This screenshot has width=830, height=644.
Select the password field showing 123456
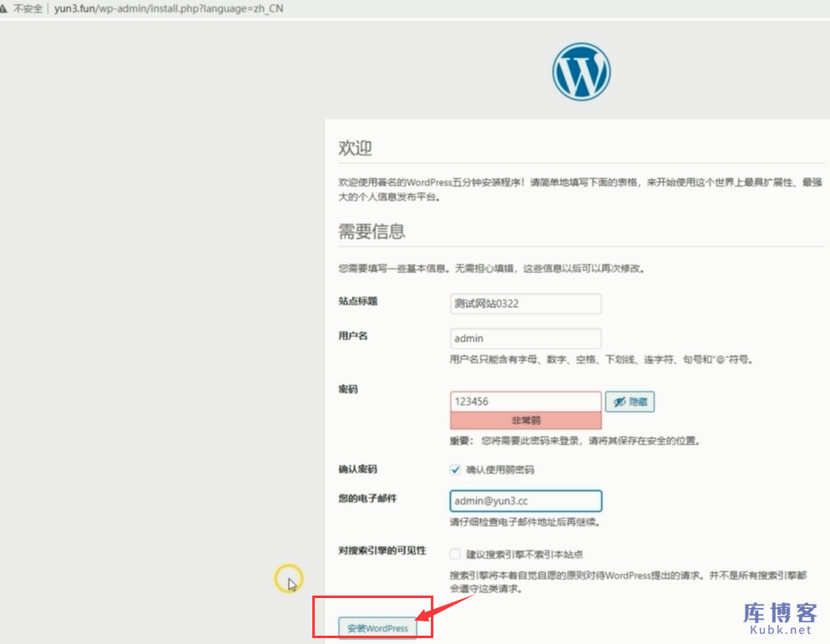[524, 401]
